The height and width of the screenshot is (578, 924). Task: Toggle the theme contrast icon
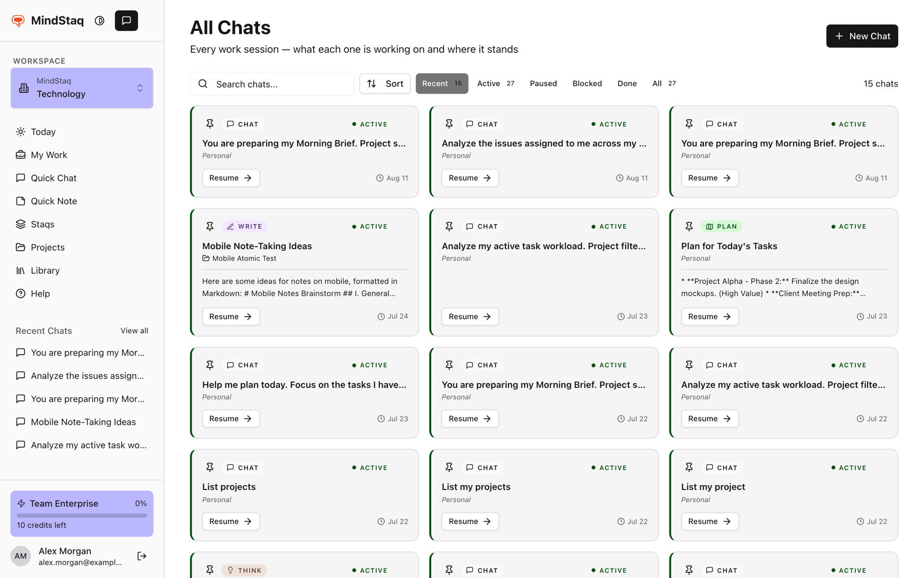point(100,21)
